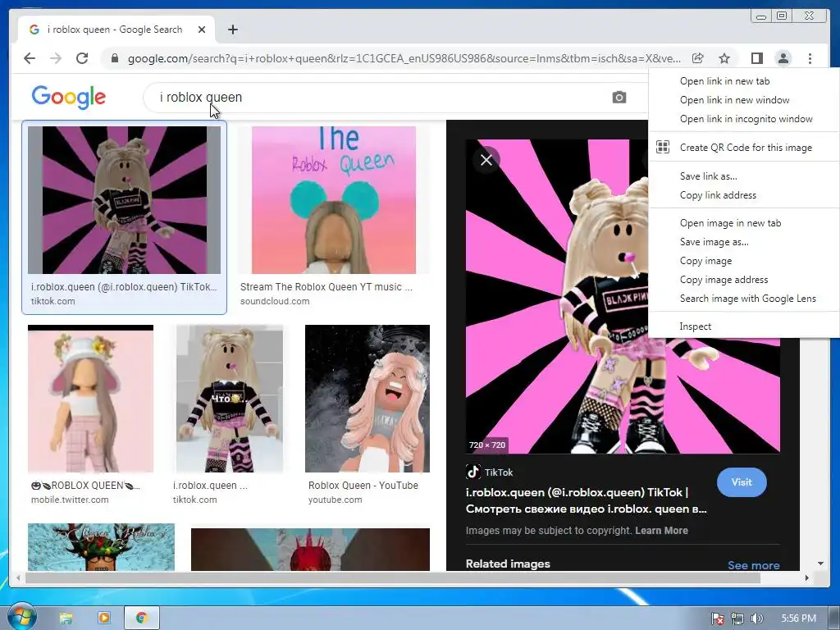Switch to Chrome in the taskbar
This screenshot has width=840, height=630.
[x=142, y=619]
